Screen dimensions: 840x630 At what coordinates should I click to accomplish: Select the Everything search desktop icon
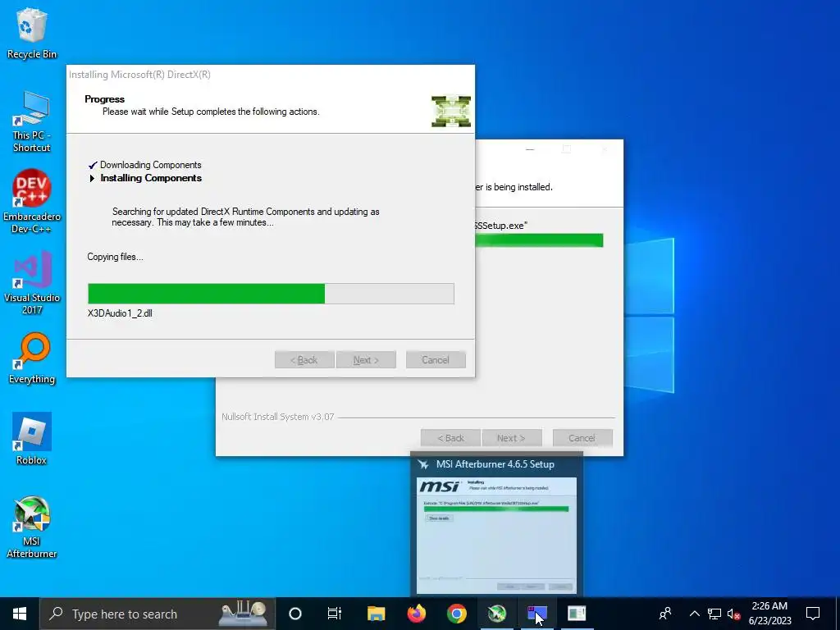[x=32, y=358]
